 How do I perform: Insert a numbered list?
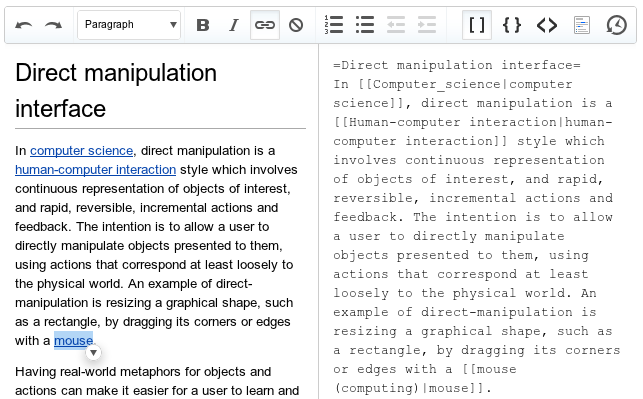334,25
